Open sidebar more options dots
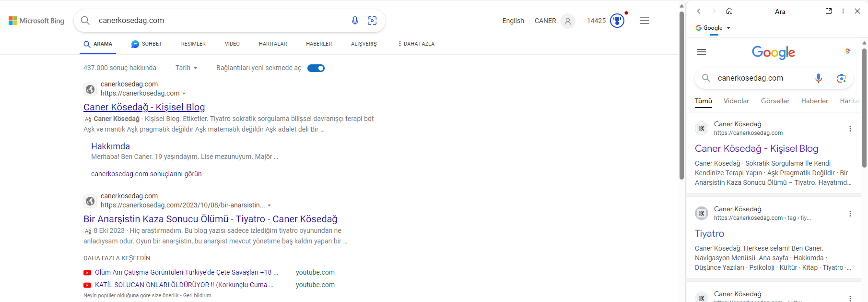The image size is (868, 302). [843, 11]
